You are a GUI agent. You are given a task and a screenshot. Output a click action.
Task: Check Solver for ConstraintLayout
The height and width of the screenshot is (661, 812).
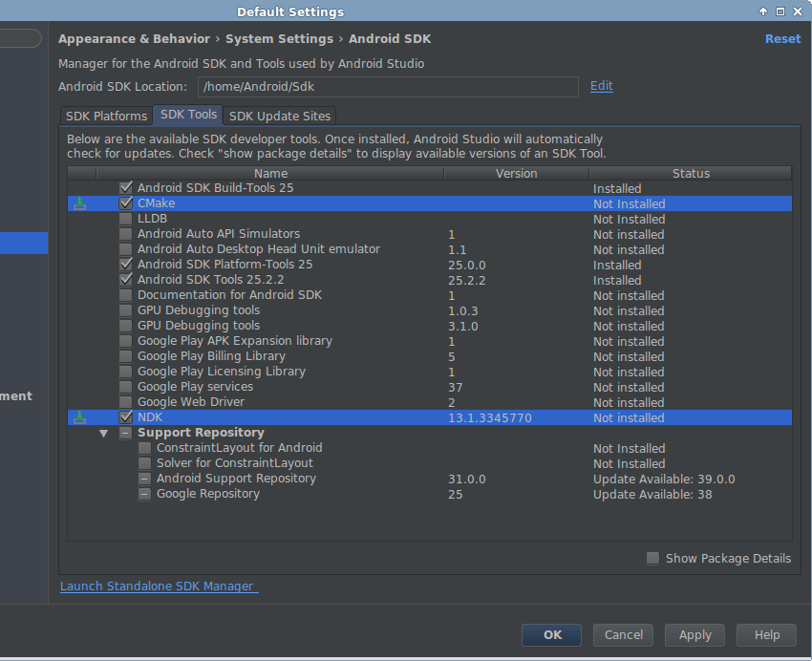145,462
